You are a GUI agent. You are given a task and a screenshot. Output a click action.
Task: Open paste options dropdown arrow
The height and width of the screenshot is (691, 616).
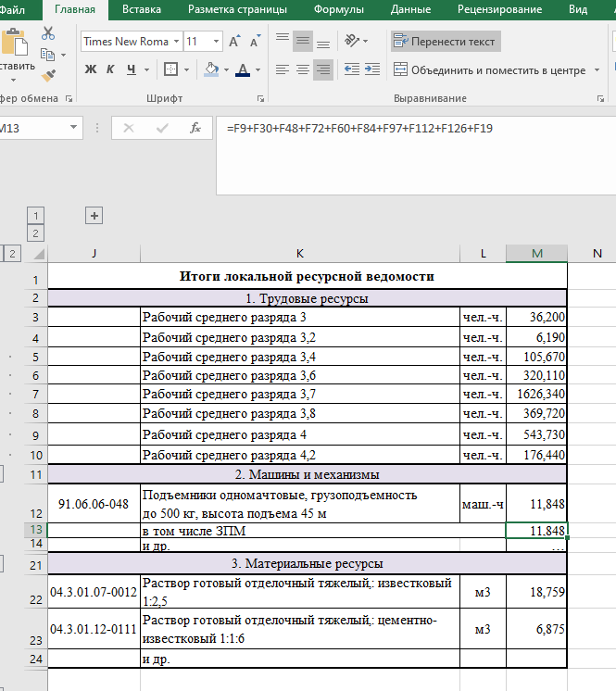pos(13,80)
